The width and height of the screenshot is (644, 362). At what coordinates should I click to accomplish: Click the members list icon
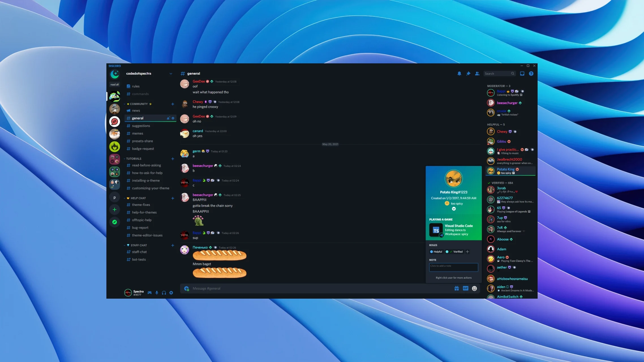pyautogui.click(x=477, y=73)
